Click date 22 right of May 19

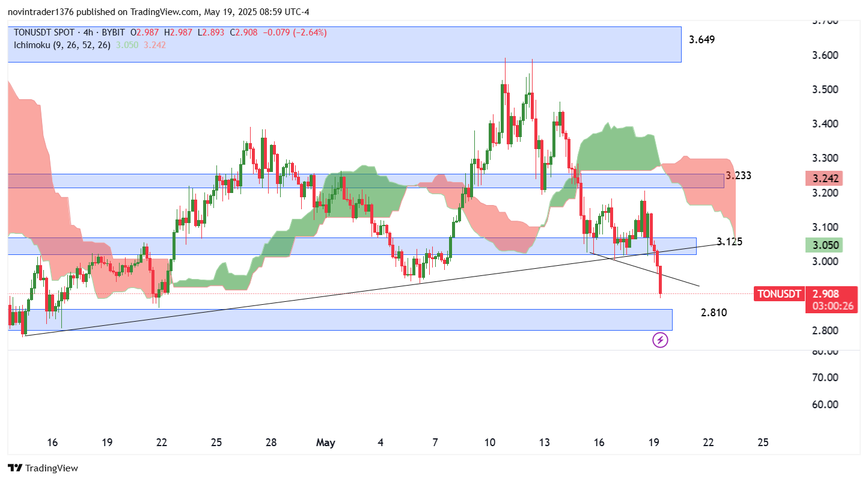(709, 443)
